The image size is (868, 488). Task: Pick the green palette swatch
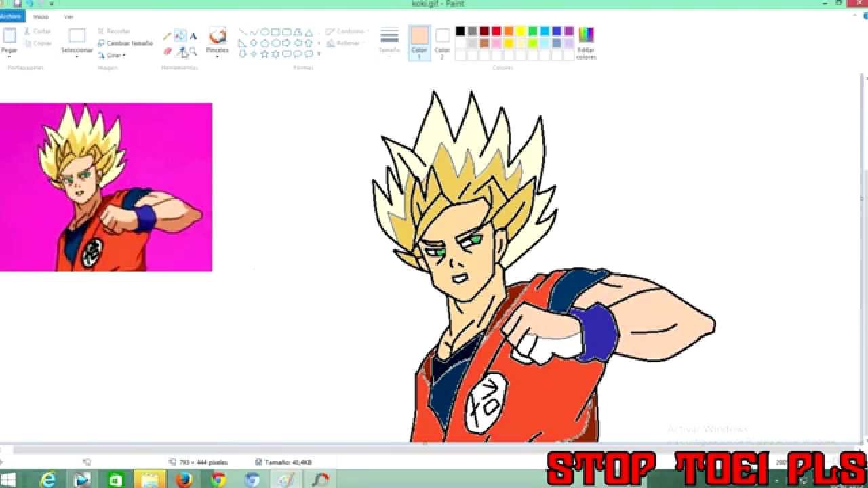point(533,31)
